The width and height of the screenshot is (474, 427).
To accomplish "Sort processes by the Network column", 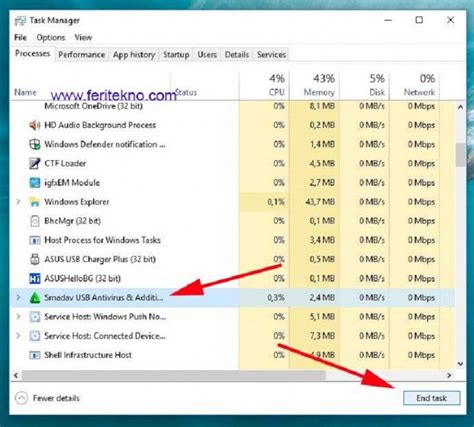I will pos(415,86).
